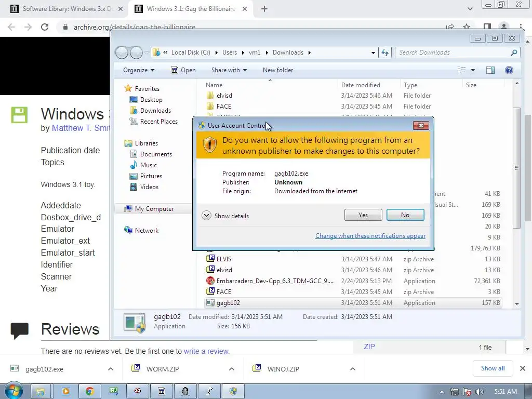Image resolution: width=532 pixels, height=399 pixels.
Task: Select Music library in the navigation pane
Action: pyautogui.click(x=143, y=165)
